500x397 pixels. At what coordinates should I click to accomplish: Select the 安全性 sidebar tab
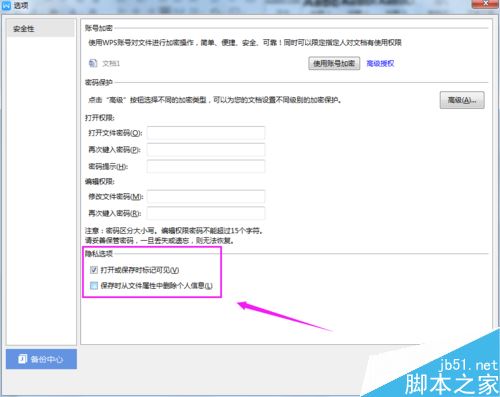(x=40, y=29)
